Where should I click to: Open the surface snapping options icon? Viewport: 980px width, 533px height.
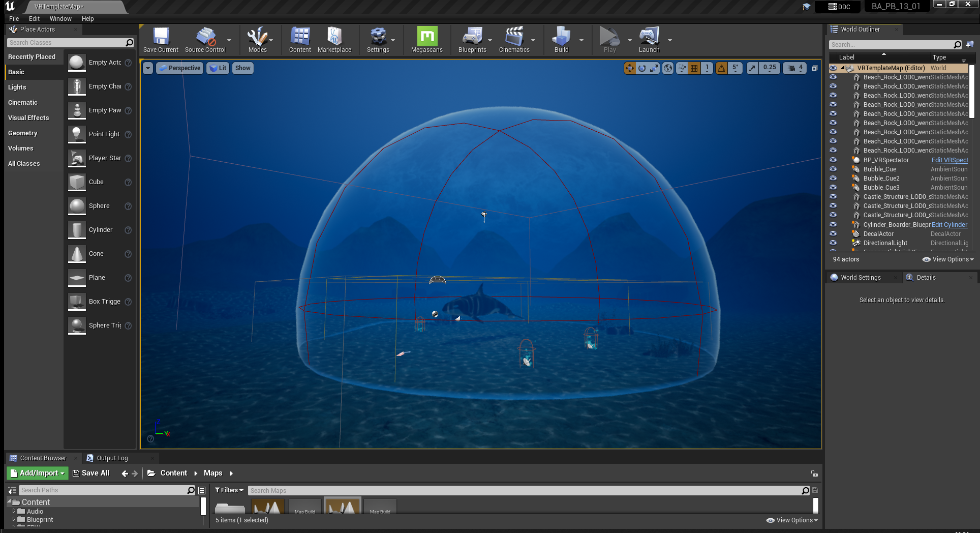coord(682,68)
